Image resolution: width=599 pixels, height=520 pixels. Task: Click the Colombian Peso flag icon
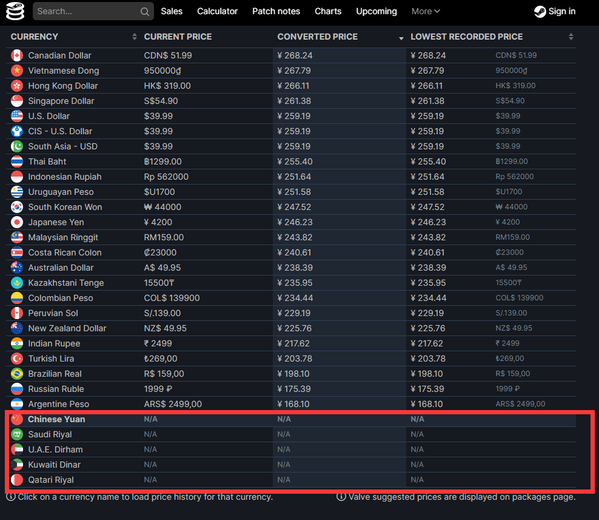[x=17, y=298]
